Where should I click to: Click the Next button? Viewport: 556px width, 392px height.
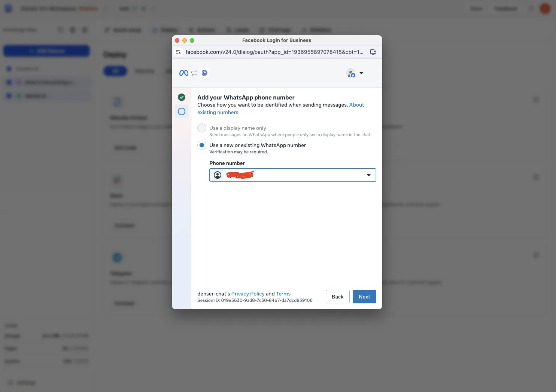pyautogui.click(x=364, y=297)
